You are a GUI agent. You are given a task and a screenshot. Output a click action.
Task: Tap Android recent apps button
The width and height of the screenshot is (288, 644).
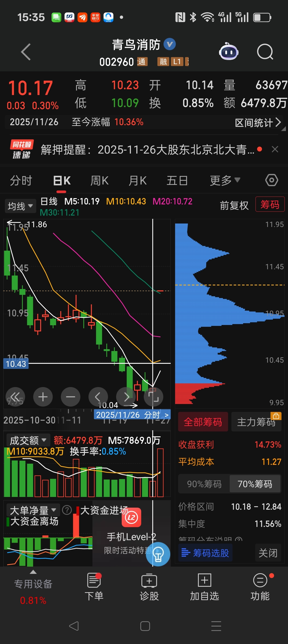pos(216,626)
